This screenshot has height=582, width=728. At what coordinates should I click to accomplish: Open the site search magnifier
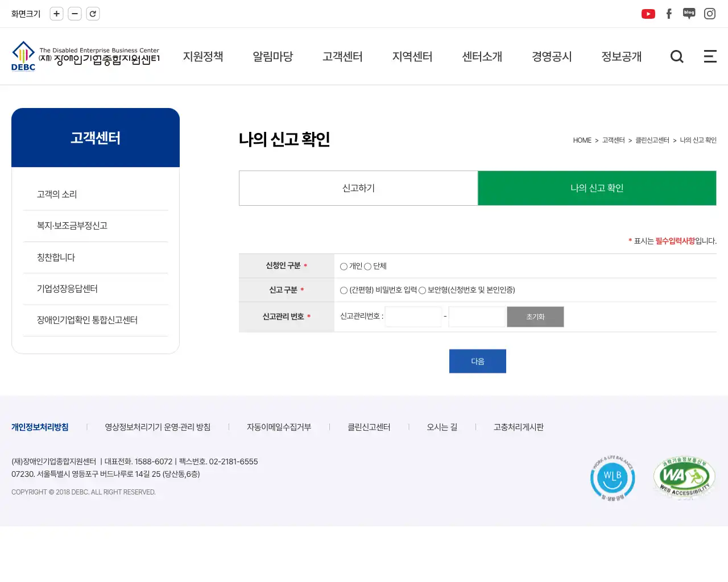click(677, 56)
